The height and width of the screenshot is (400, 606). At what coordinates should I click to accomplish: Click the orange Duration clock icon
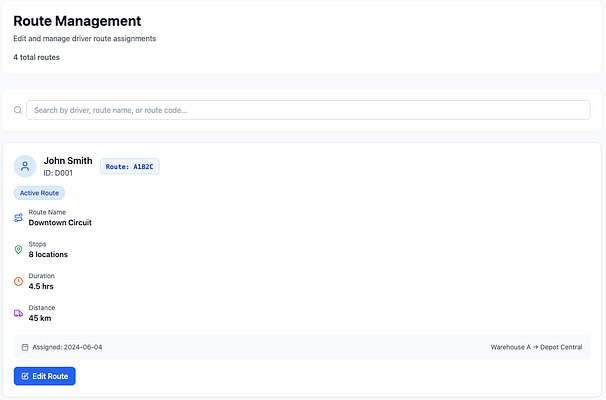tap(19, 281)
